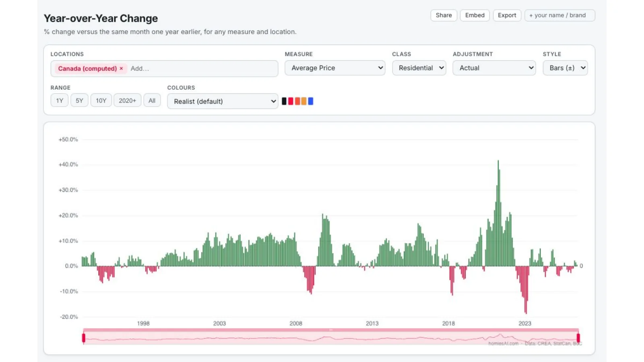This screenshot has width=644, height=362.
Task: Click the Embed button
Action: 475,15
